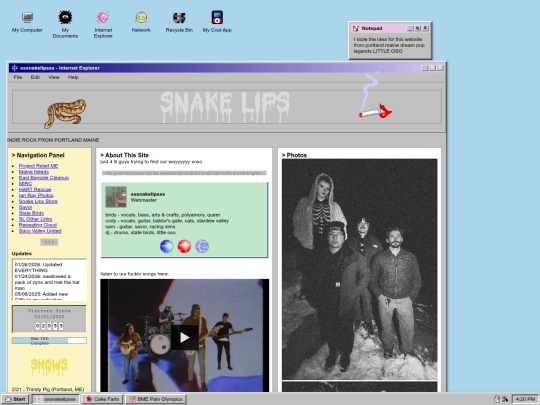Open the View menu
The width and height of the screenshot is (540, 405).
[54, 77]
